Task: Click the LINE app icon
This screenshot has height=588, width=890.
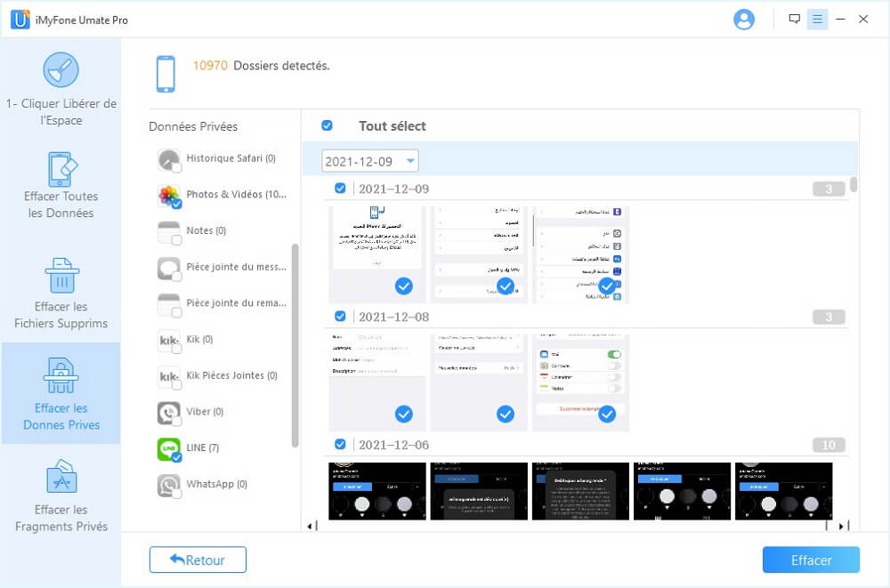Action: pos(169,449)
